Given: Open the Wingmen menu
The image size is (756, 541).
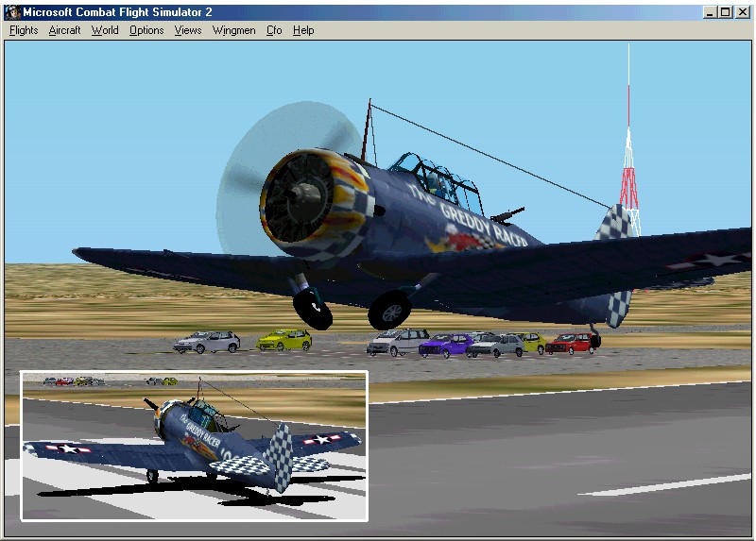Looking at the screenshot, I should [x=233, y=30].
